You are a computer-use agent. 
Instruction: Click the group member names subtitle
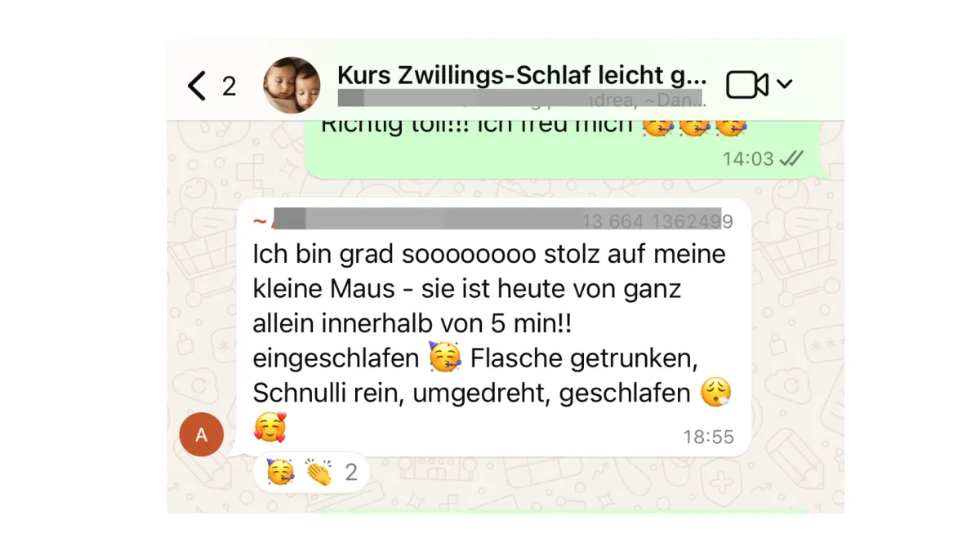point(520,99)
